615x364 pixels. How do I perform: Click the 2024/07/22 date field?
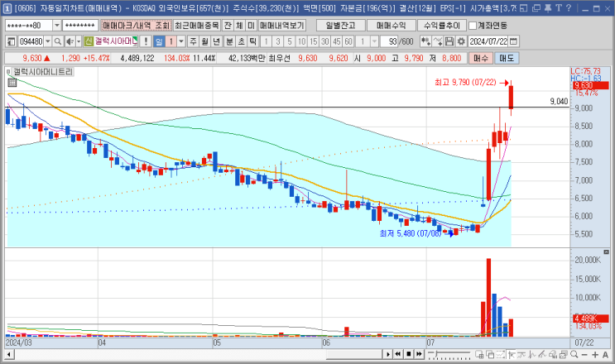(488, 41)
